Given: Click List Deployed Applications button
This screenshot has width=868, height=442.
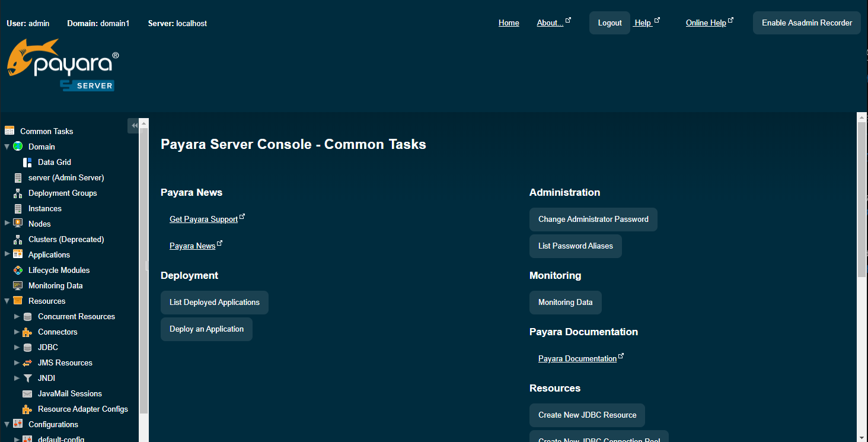Looking at the screenshot, I should tap(215, 302).
